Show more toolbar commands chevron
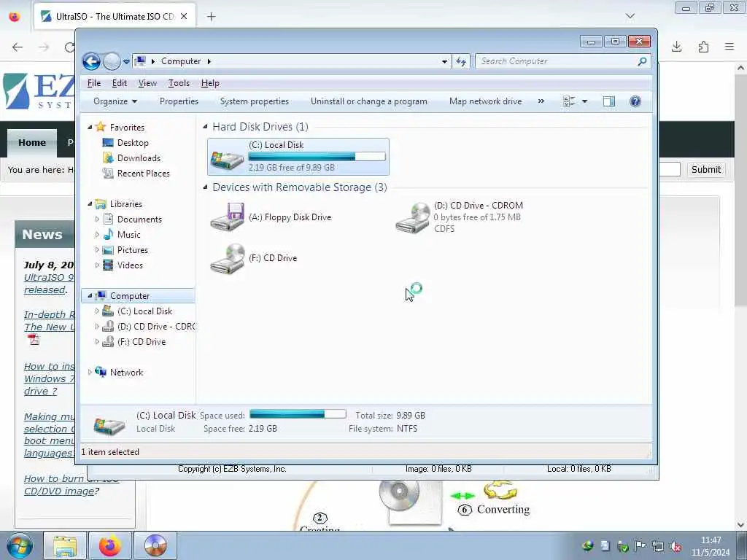 point(541,101)
